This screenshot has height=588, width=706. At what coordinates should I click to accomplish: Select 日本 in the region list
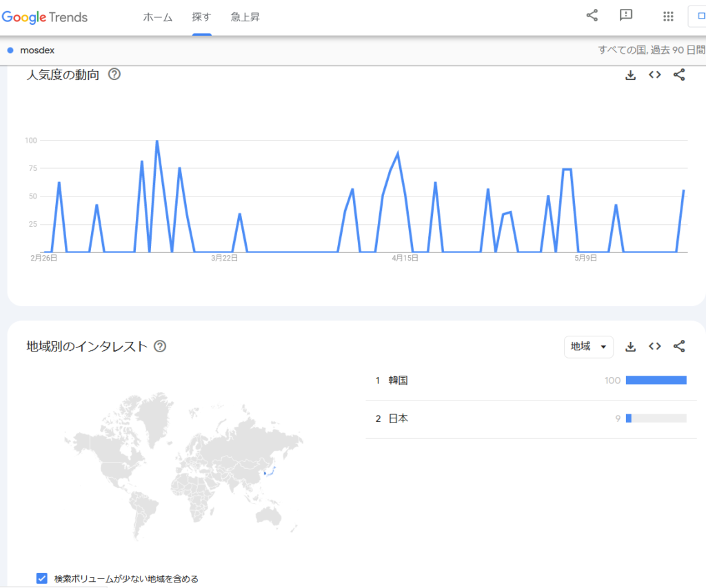399,418
